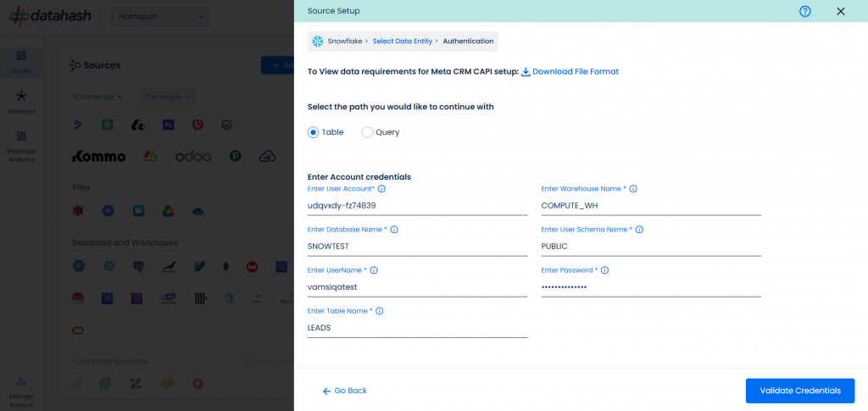868x411 pixels.
Task: Open Whatsapp Analytics in the sidebar
Action: [21, 147]
